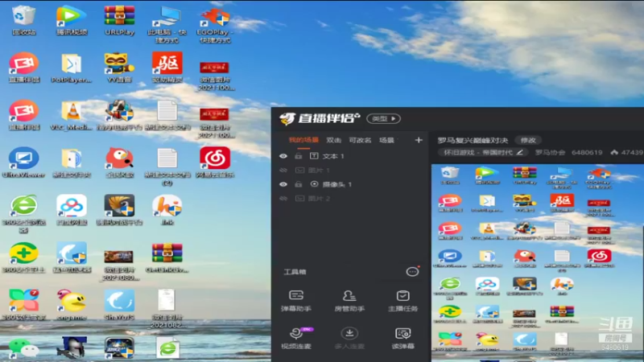The image size is (644, 362).
Task: Open the 多人连麦 tool
Action: [x=349, y=338]
